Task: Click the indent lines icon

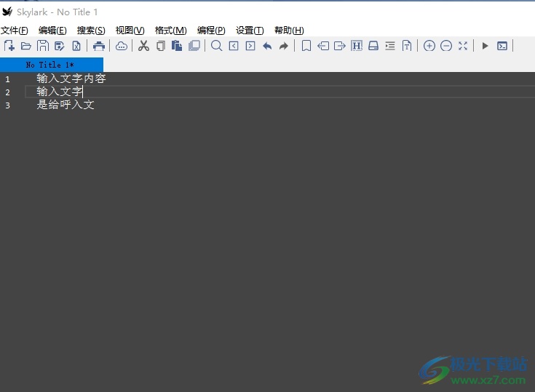Action: click(390, 46)
